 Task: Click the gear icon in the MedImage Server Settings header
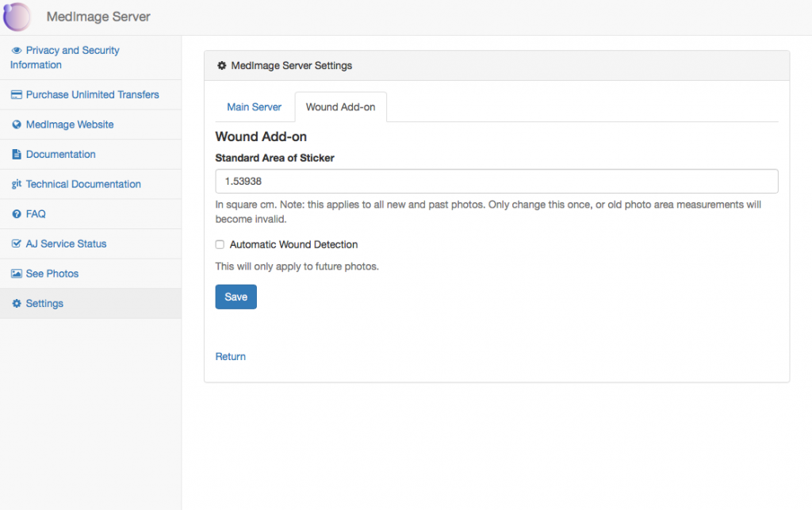(222, 66)
